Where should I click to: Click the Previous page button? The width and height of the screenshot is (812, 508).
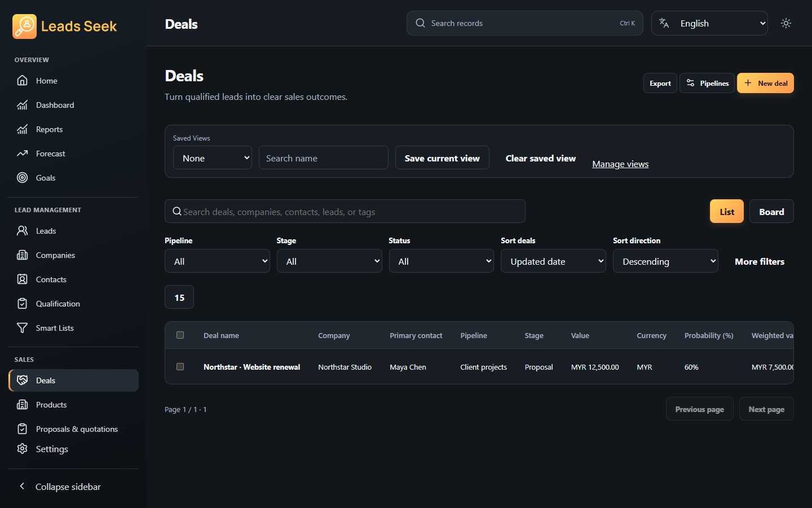tap(699, 409)
